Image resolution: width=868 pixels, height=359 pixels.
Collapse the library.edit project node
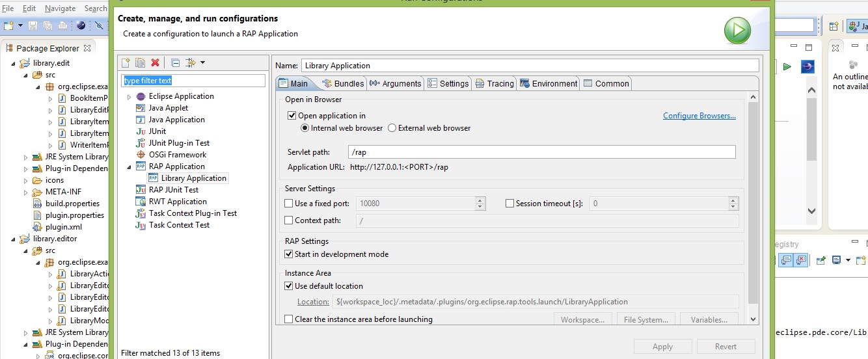(x=13, y=63)
